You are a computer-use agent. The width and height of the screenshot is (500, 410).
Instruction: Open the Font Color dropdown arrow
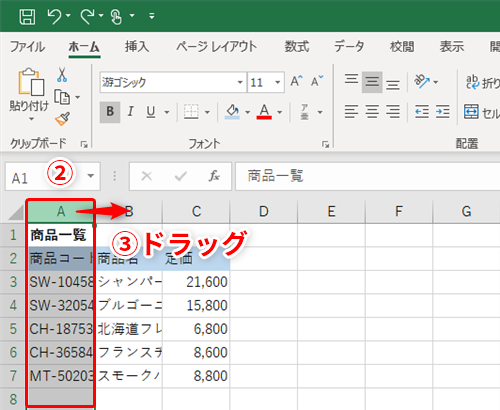[279, 112]
